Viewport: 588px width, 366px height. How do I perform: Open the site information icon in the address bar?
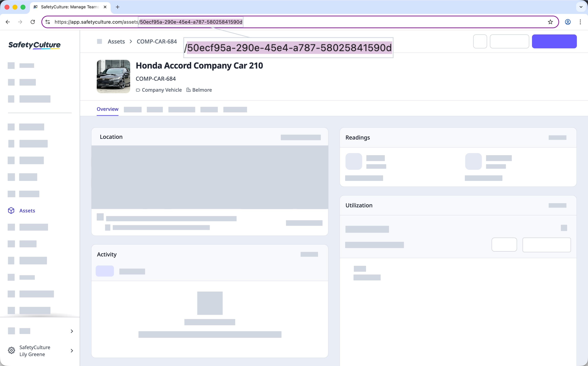click(48, 22)
